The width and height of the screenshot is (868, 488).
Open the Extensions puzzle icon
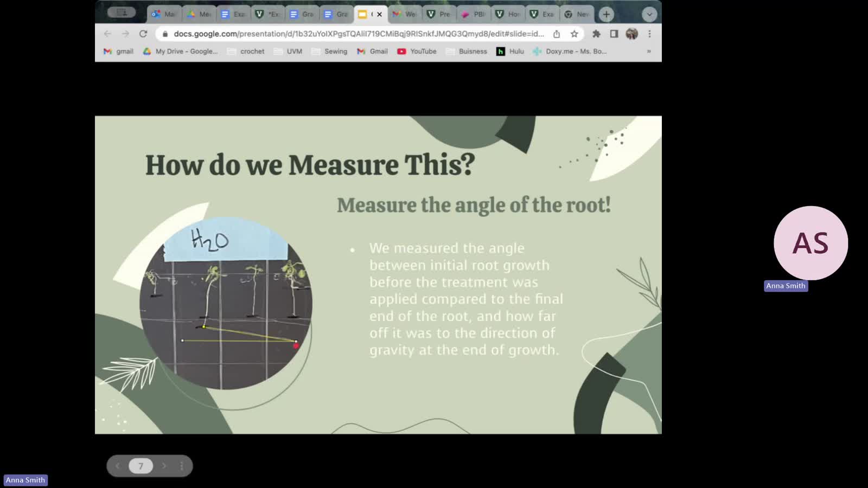coord(596,34)
